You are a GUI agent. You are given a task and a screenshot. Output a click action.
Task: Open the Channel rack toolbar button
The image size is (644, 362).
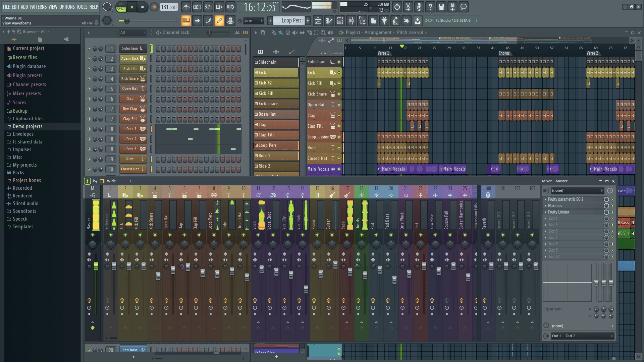340,21
